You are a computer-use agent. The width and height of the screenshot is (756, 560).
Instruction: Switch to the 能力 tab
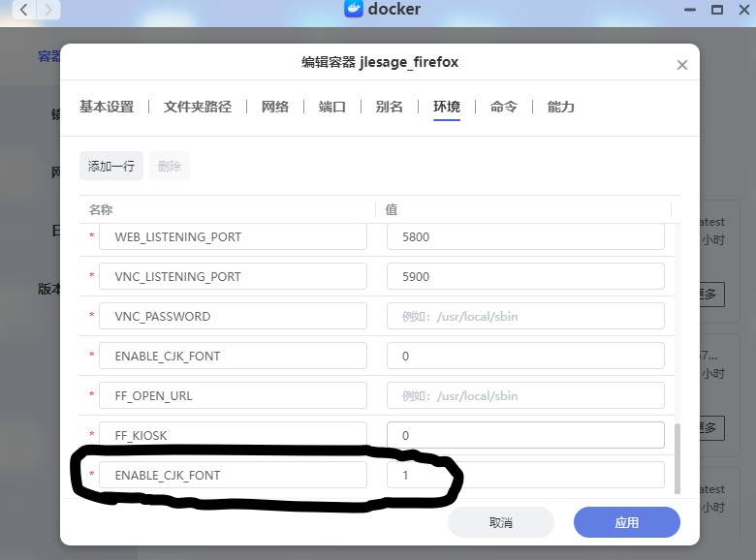[x=561, y=107]
